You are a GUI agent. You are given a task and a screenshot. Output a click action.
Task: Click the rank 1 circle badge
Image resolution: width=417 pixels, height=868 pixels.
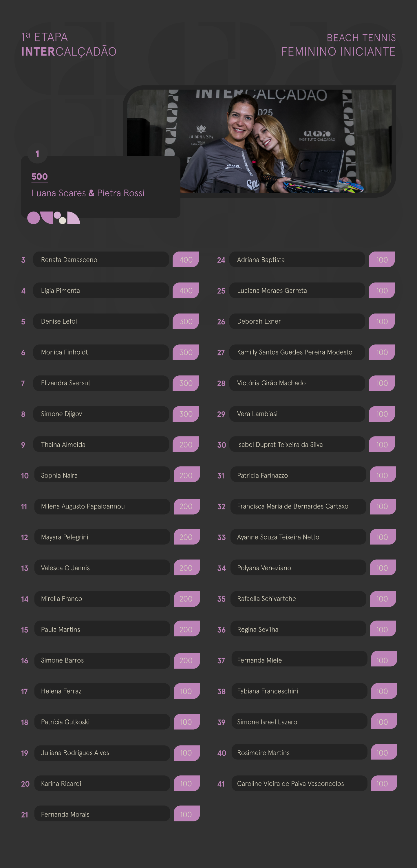[x=37, y=154]
